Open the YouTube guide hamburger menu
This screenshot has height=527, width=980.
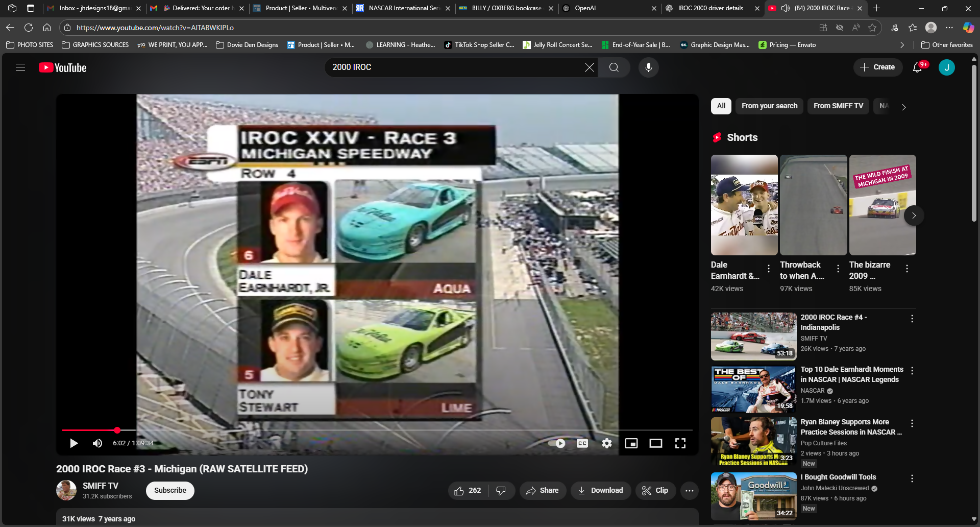click(x=20, y=67)
